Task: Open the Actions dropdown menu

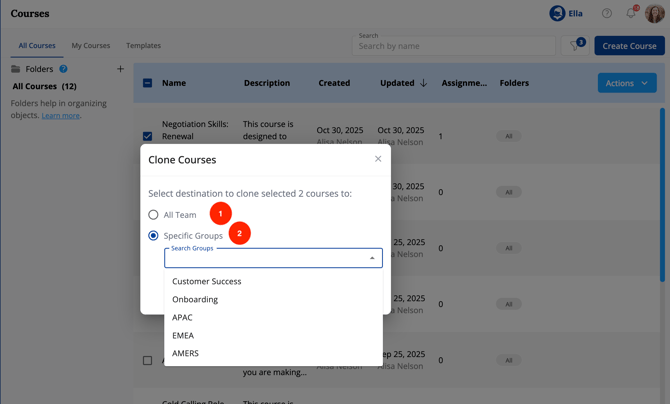Action: [627, 83]
